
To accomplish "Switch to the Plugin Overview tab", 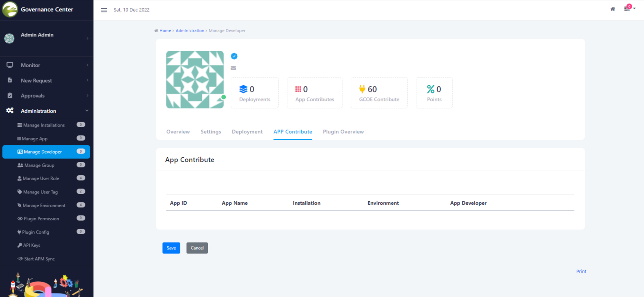I will coord(343,132).
